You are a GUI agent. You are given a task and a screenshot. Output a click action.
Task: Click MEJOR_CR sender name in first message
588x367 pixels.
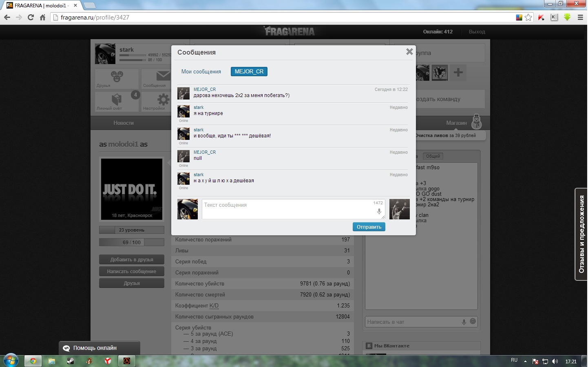[x=205, y=89]
